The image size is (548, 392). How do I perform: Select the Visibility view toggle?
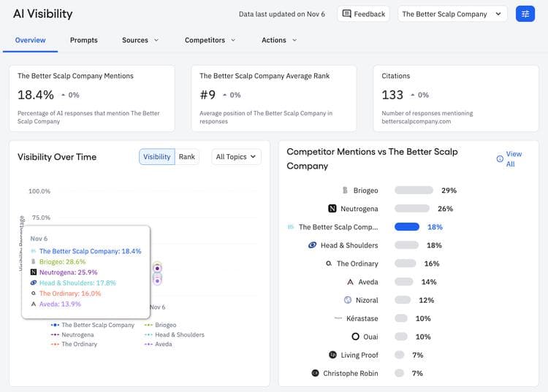(x=156, y=157)
